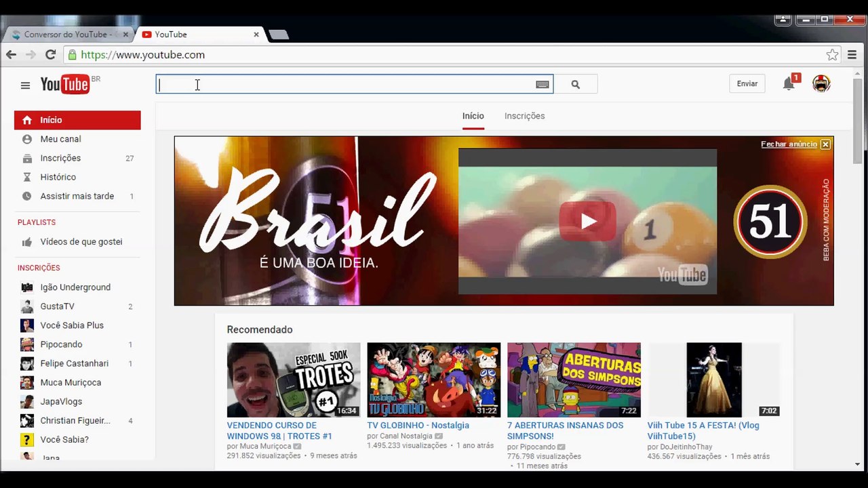This screenshot has width=868, height=488.
Task: Close the ad with the X icon
Action: click(825, 144)
